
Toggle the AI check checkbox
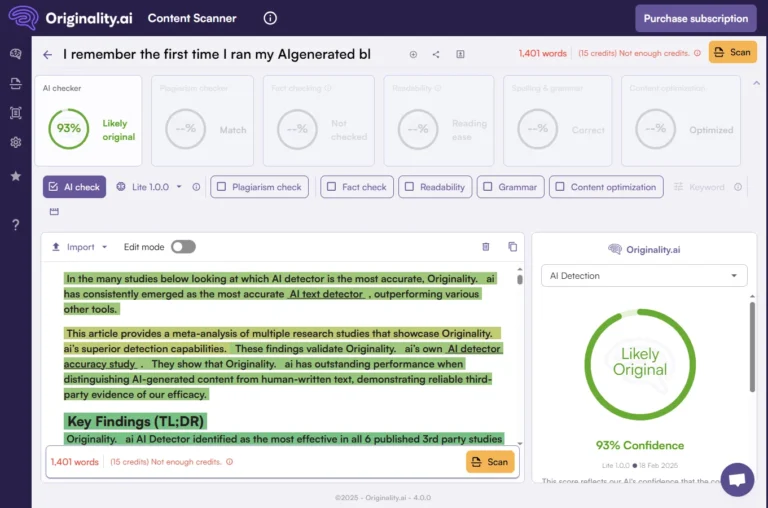54,187
